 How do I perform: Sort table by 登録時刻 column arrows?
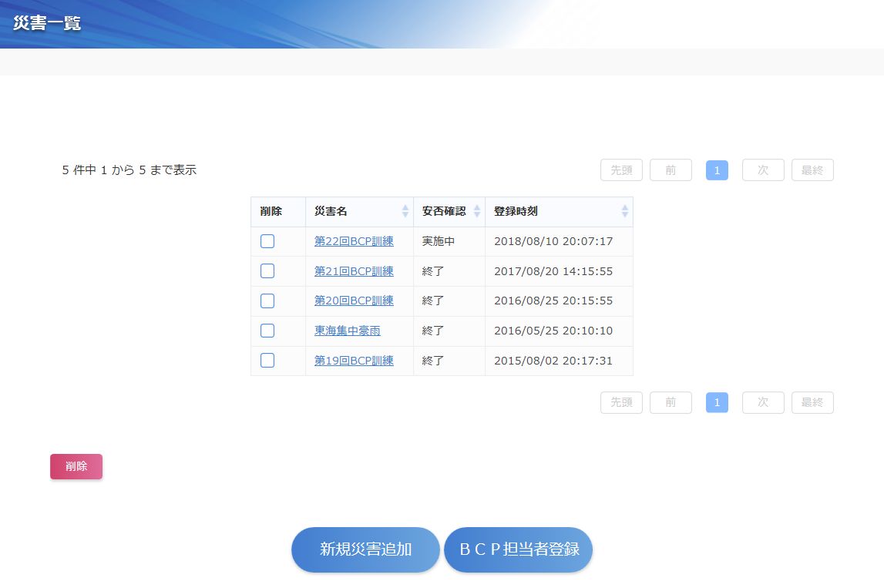tap(624, 211)
